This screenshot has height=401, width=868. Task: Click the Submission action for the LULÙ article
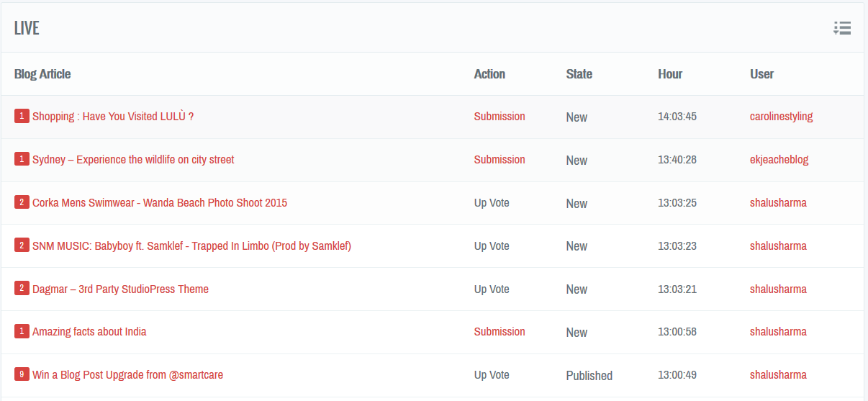499,117
